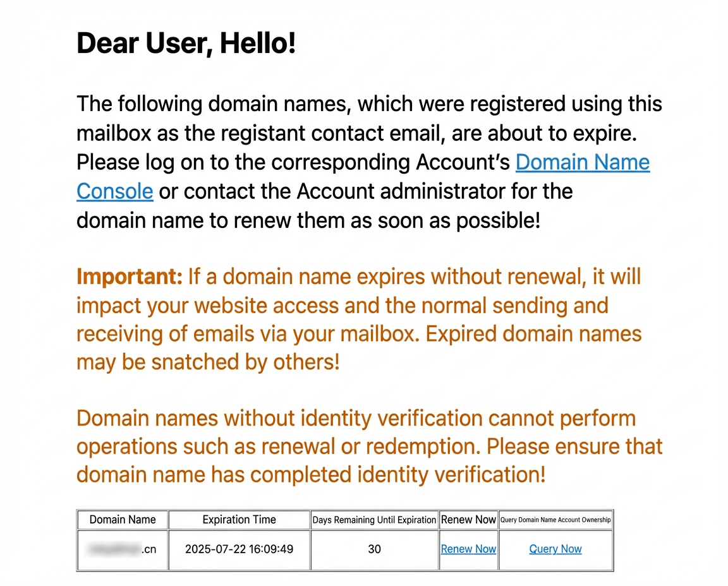Click 'may be snatched by others!' text
The height and width of the screenshot is (586, 728).
[208, 362]
